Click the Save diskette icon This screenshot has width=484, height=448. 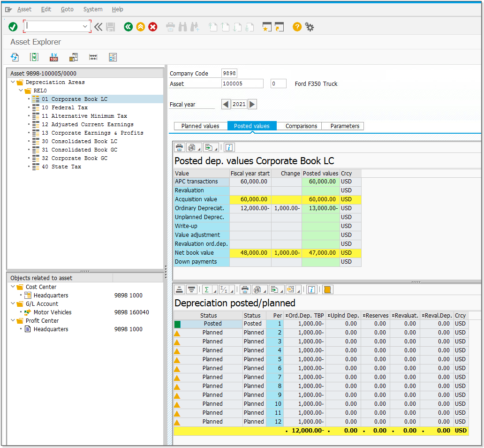click(x=111, y=27)
